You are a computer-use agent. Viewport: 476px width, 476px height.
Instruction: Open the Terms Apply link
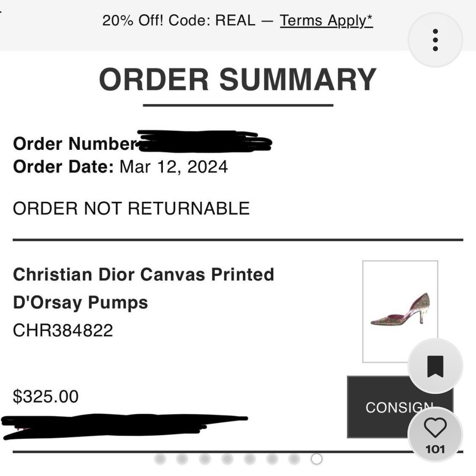(326, 21)
